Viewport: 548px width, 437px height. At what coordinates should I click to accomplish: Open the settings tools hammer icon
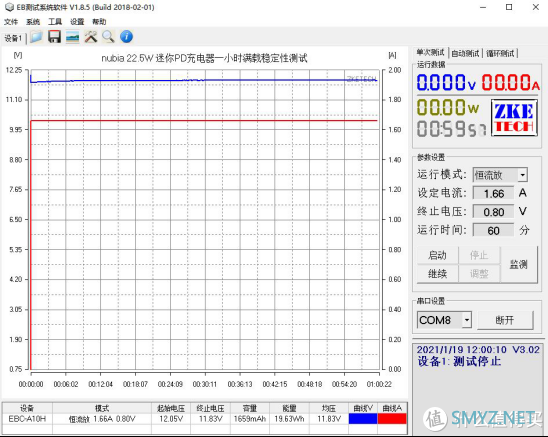[x=91, y=37]
